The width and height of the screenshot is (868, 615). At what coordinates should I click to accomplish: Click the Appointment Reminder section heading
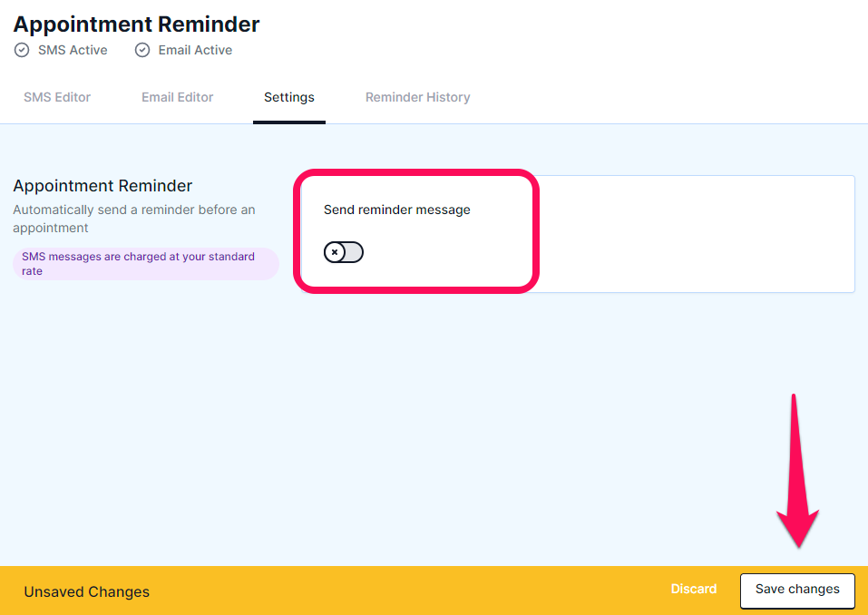click(x=102, y=186)
